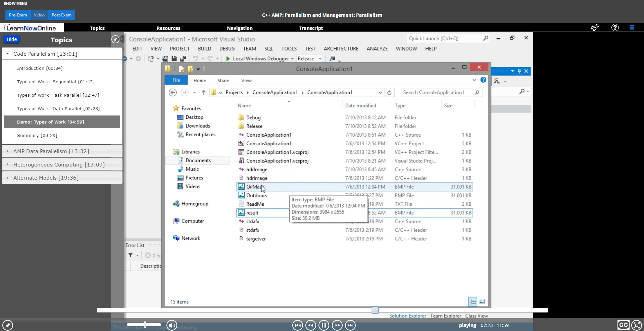
Task: Pause the video playback
Action: tap(324, 325)
